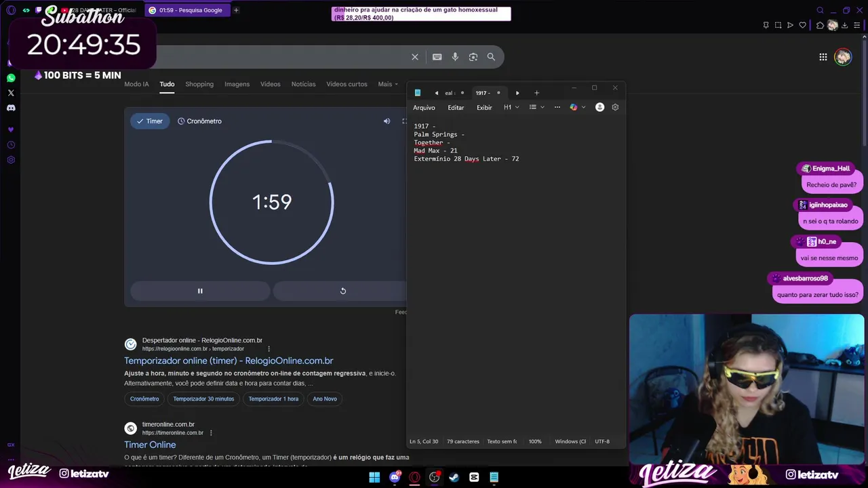Click the pin icon in Opera toolbar

coord(766,25)
